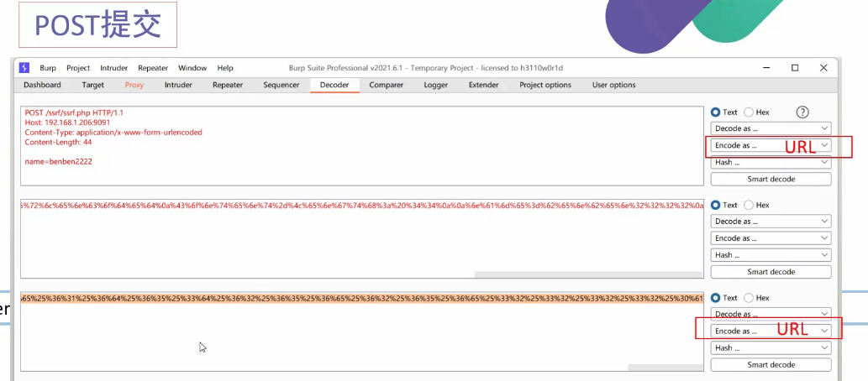
Task: Select Hex radio in third decoder row
Action: point(749,298)
